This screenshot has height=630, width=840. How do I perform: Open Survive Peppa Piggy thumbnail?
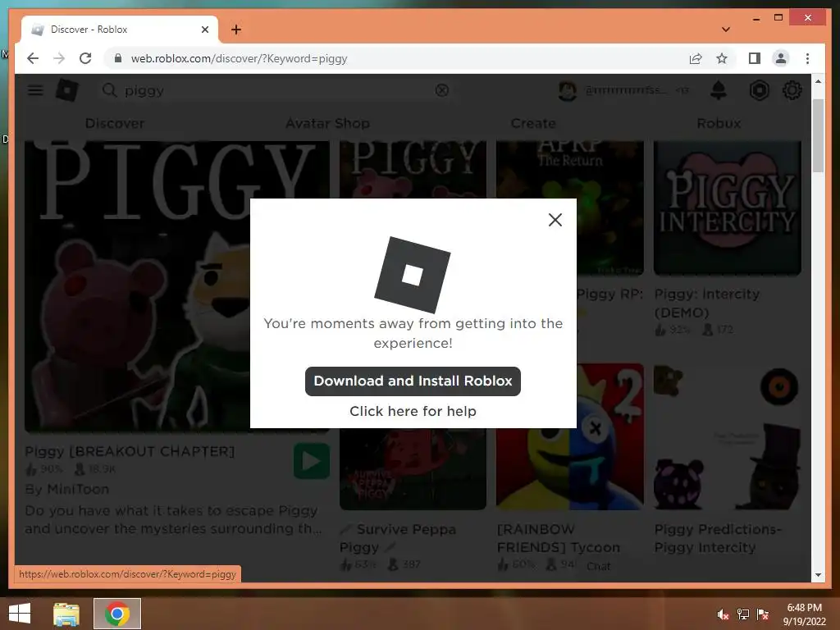[x=413, y=468]
